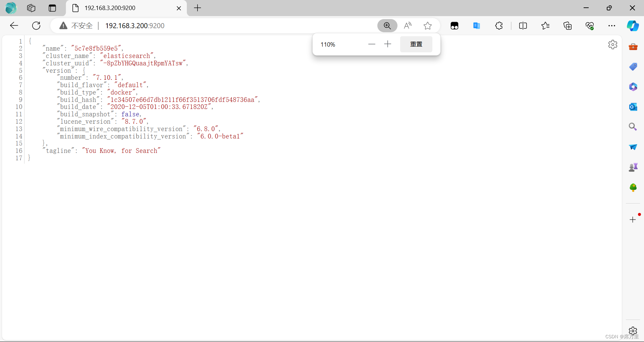Open the Copilot icon

click(x=633, y=26)
